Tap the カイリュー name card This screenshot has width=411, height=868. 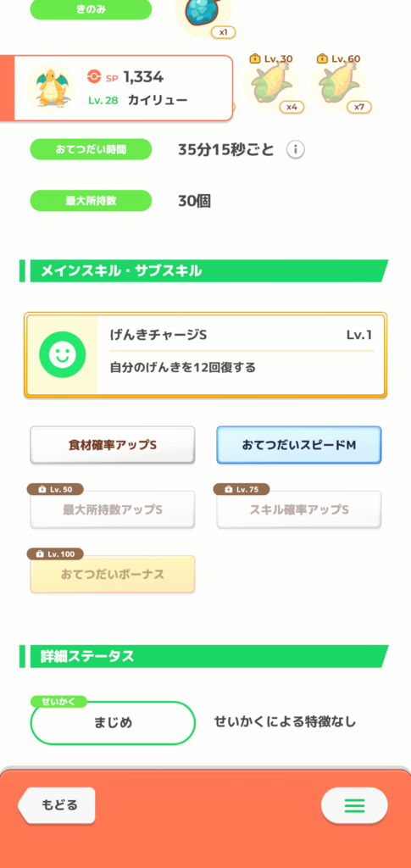[x=116, y=88]
